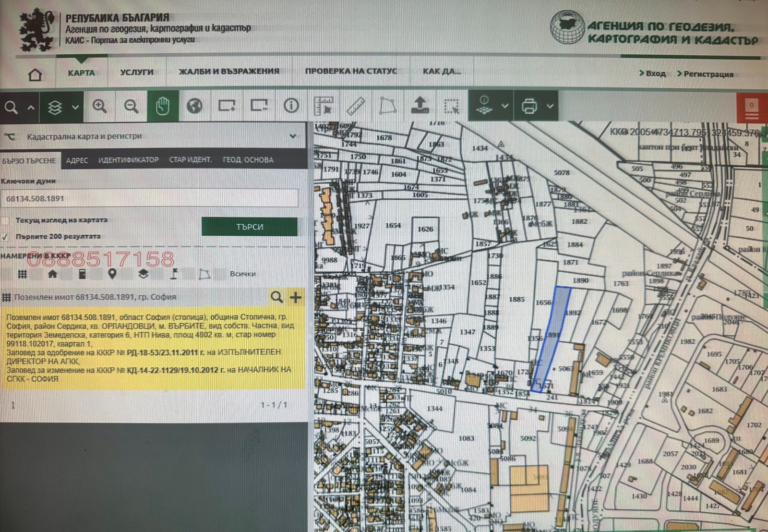Open the УСЛУГИ menu
The width and height of the screenshot is (768, 532).
coord(136,72)
